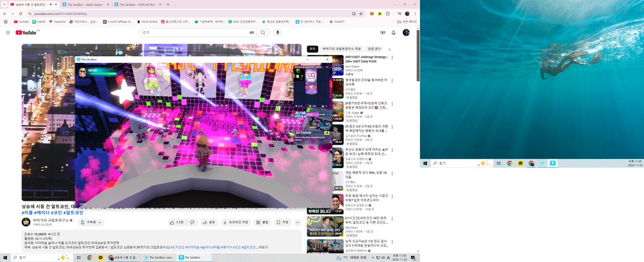644x262 pixels.
Task: Submit search with magnifier button
Action: coord(263,33)
